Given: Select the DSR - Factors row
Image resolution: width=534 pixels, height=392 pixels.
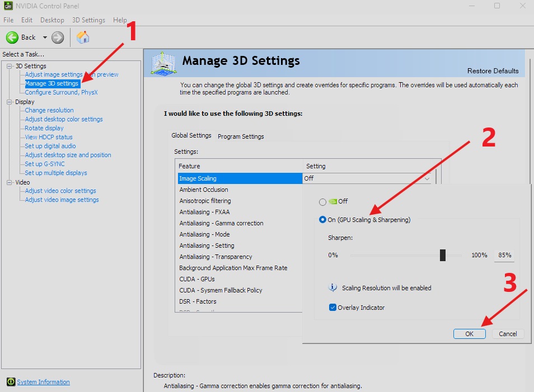Looking at the screenshot, I should pos(240,301).
